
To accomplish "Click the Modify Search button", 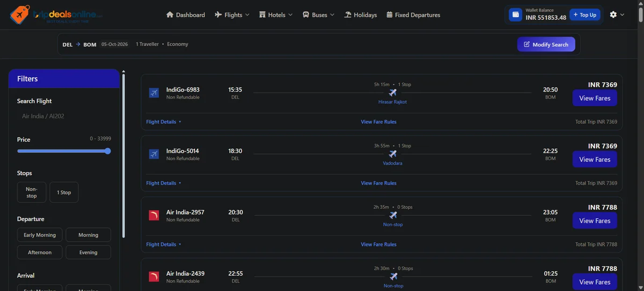I will click(x=546, y=44).
